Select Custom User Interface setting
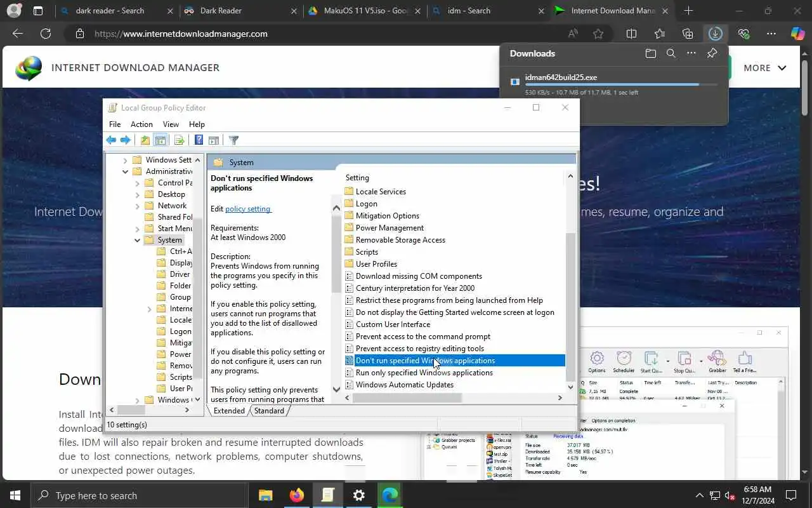The height and width of the screenshot is (508, 812). [393, 324]
